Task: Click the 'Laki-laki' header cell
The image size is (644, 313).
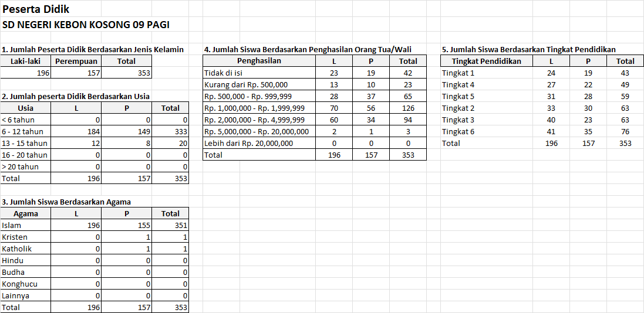Action: tap(25, 61)
